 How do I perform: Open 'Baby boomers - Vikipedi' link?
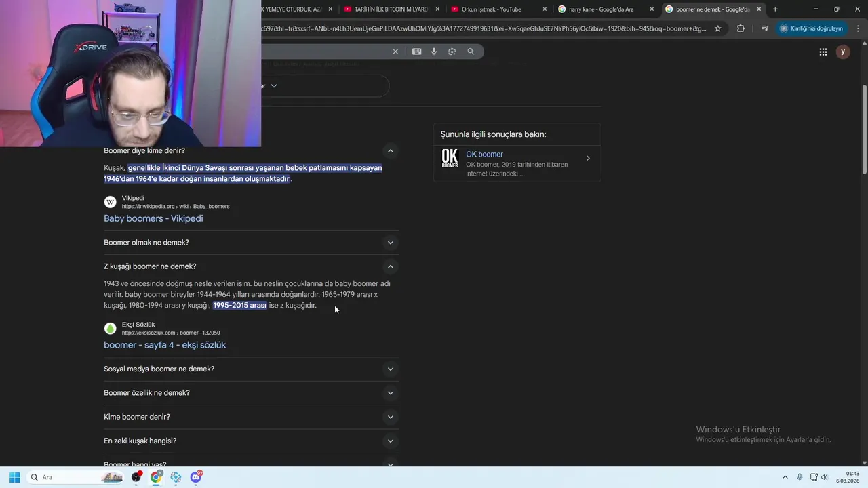click(x=153, y=218)
